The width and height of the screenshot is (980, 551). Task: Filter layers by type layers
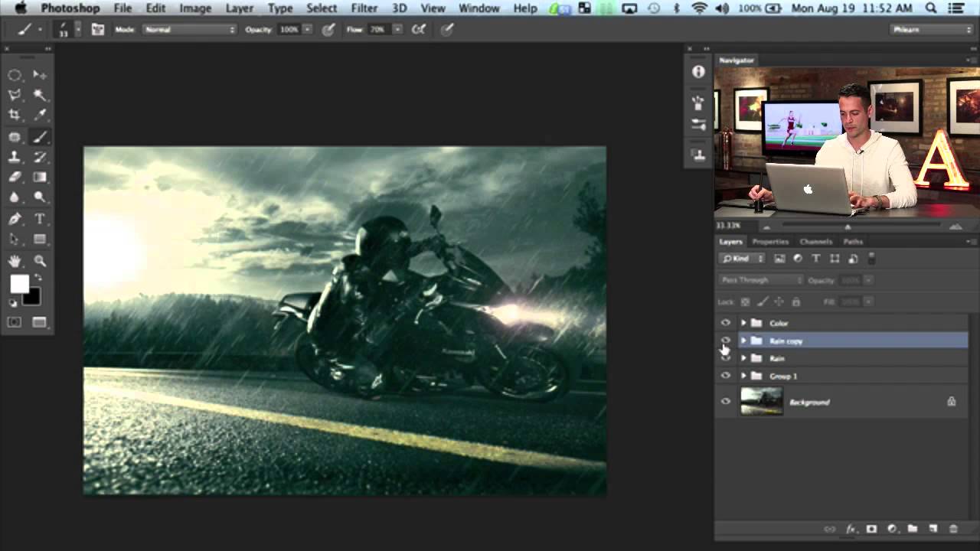[816, 259]
